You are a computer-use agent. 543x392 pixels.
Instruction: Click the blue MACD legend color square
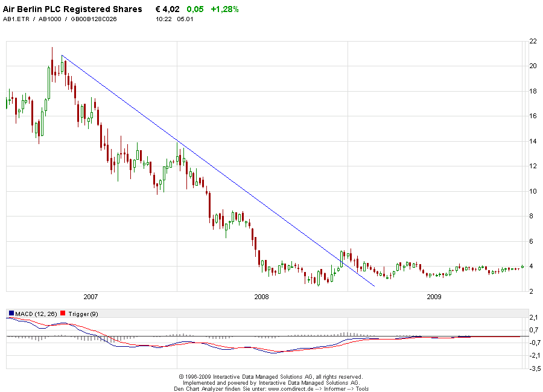click(x=11, y=314)
